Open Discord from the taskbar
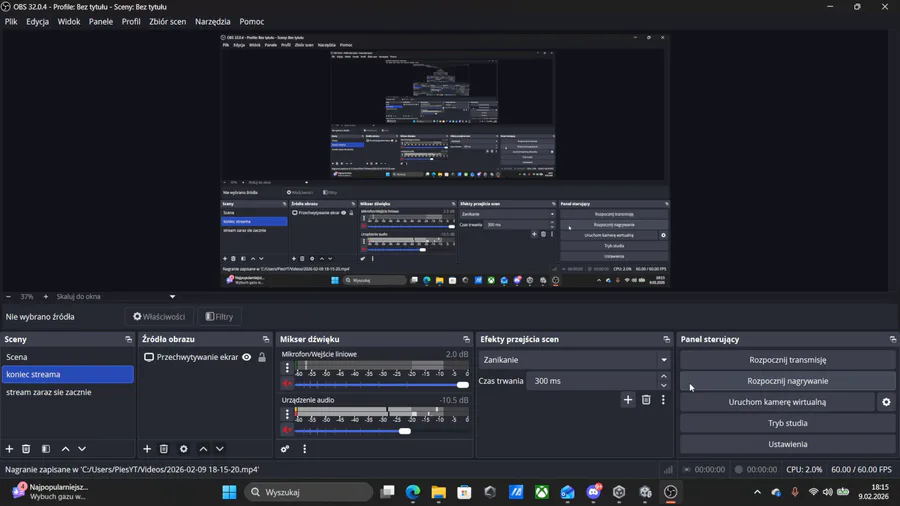This screenshot has height=506, width=900. click(593, 492)
